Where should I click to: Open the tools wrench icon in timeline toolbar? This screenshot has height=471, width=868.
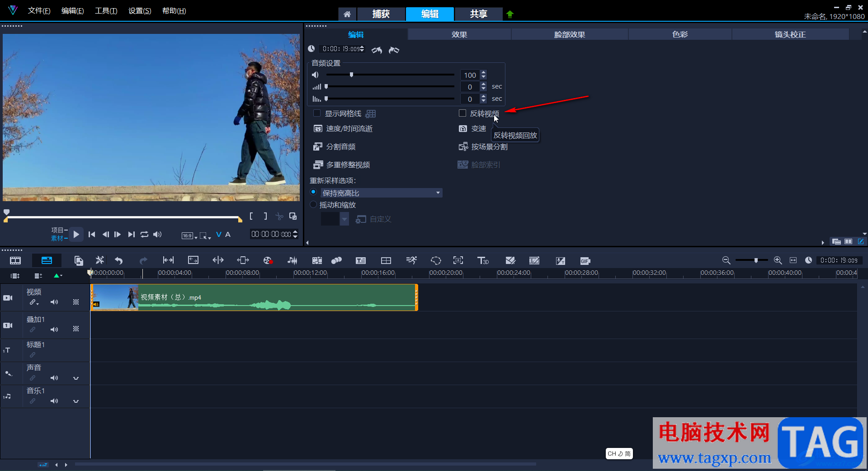point(99,260)
